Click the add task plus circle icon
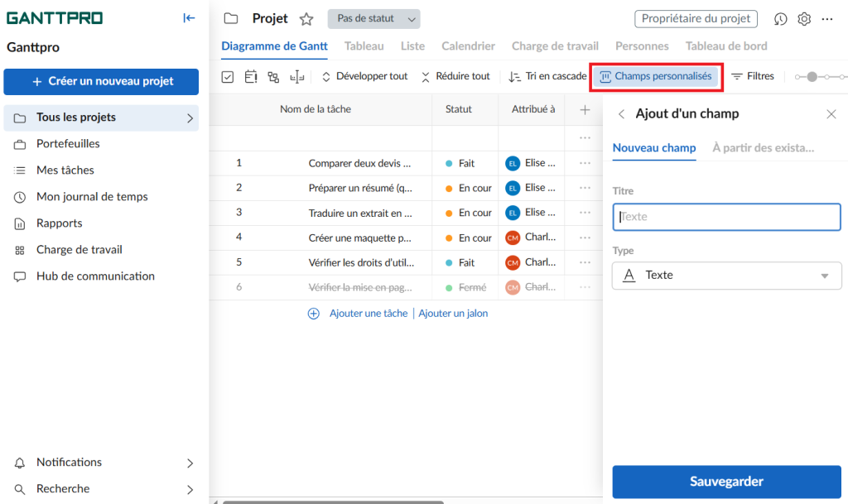 point(313,314)
